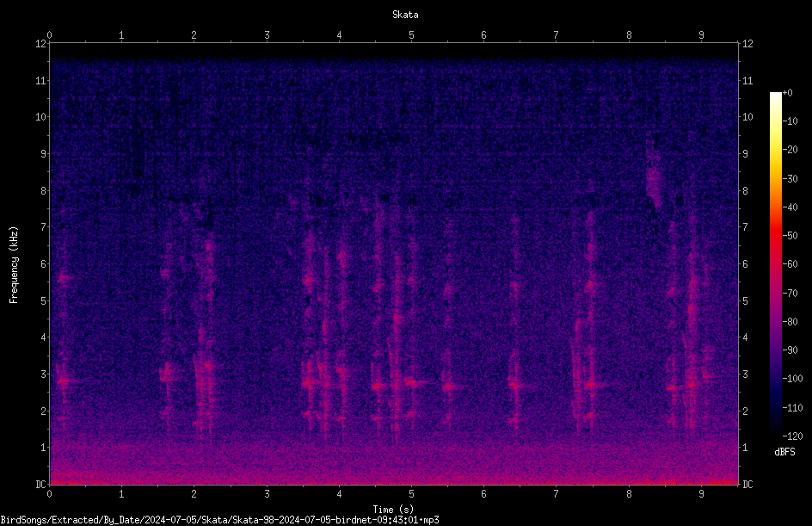Click the "-70" value on the color scale
Viewport: 812px width, 526px height.
[790, 294]
